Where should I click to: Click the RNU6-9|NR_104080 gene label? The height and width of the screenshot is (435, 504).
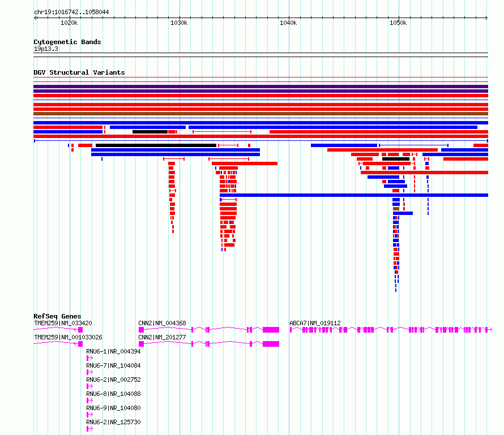point(113,408)
